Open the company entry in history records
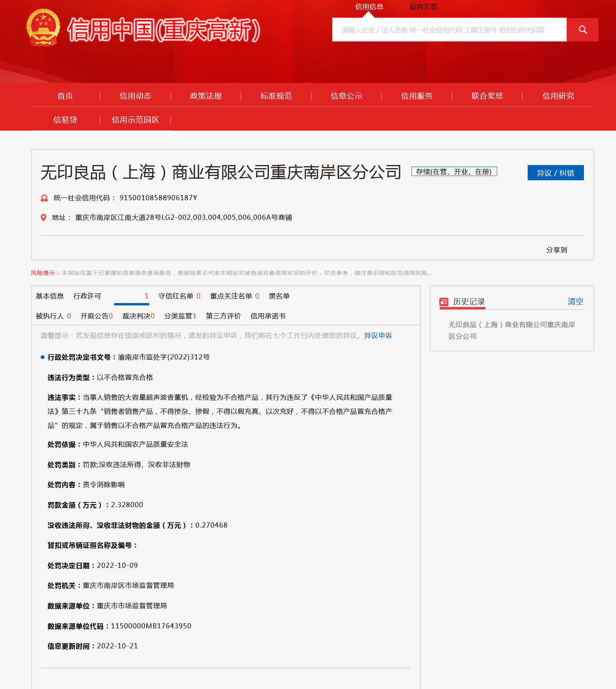The image size is (616, 689). [511, 330]
